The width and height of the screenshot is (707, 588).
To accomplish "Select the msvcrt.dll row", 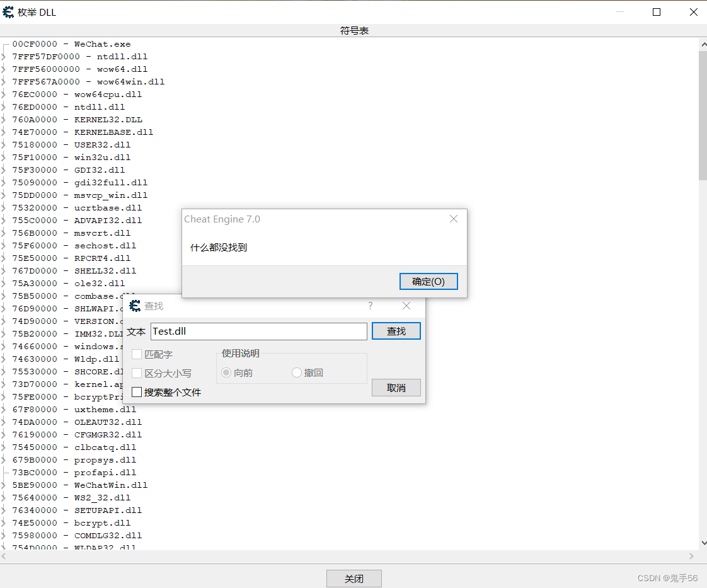I will click(71, 233).
